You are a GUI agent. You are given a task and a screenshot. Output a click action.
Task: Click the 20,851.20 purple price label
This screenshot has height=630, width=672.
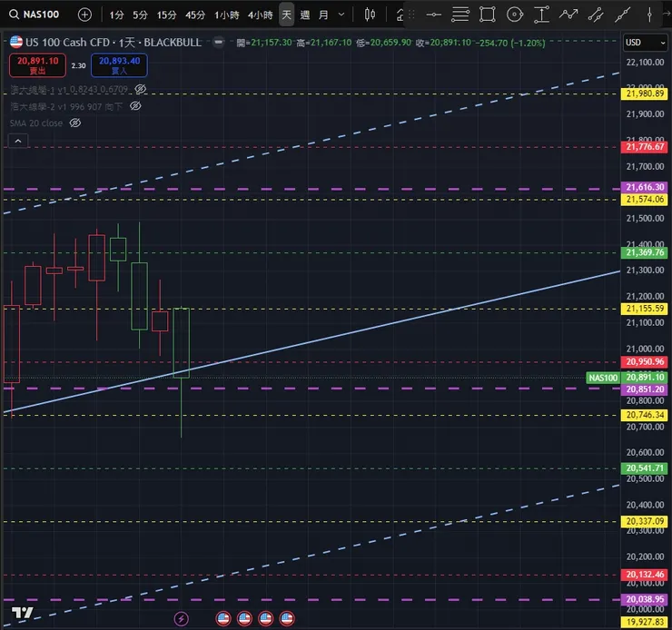click(645, 389)
